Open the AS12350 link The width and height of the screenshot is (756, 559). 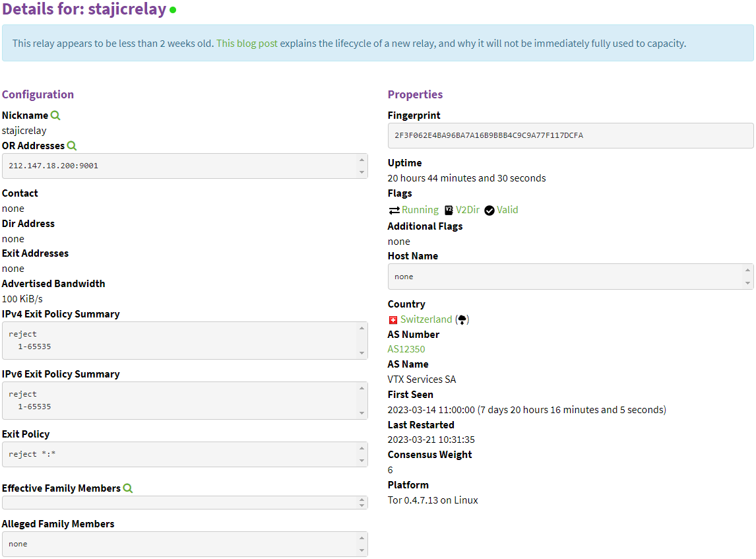click(x=406, y=349)
